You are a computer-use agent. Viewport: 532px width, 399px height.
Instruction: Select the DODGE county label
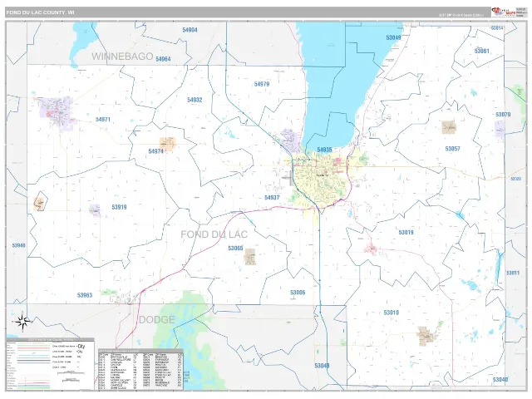[157, 319]
